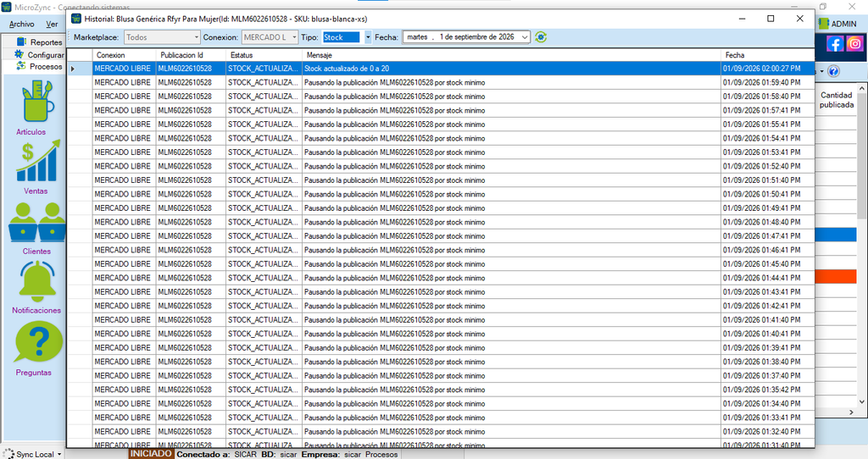868x459 pixels.
Task: Sort by the Publicacion Id column header
Action: pos(191,55)
